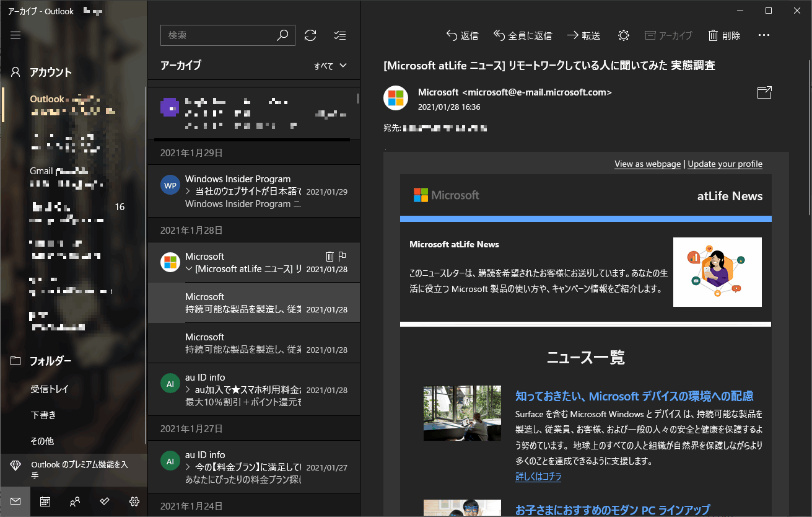
Task: Click the アカウント section header
Action: click(51, 72)
